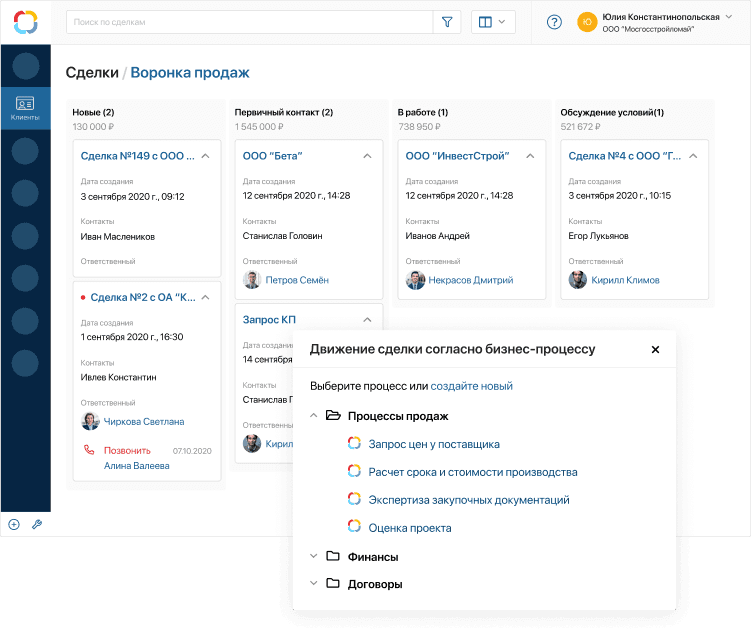Screen dimensions: 751x636
Task: Expand the Договоры folder
Action: (313, 584)
